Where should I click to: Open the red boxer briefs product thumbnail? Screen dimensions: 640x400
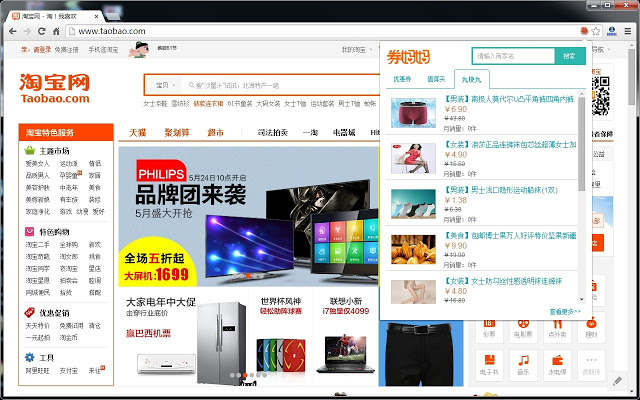pos(413,113)
